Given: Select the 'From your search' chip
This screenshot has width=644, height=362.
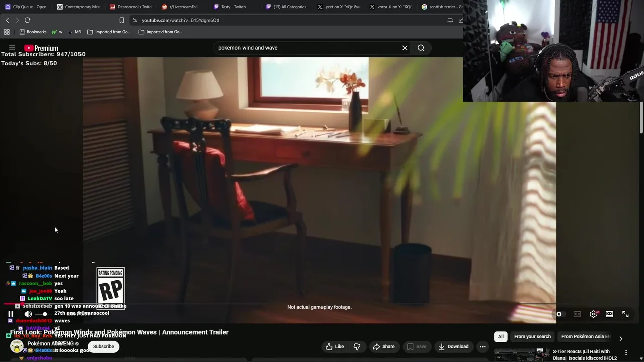Looking at the screenshot, I should pos(532,336).
